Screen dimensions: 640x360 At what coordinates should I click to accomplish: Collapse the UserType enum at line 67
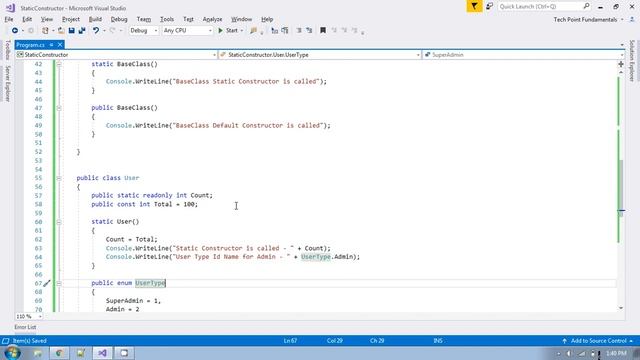pos(59,283)
